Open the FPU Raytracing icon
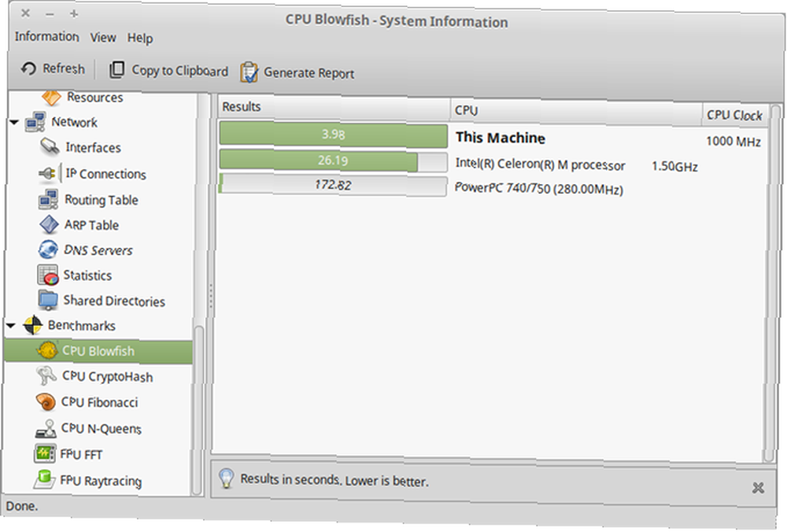Screen dimensions: 787x532 tap(43, 479)
